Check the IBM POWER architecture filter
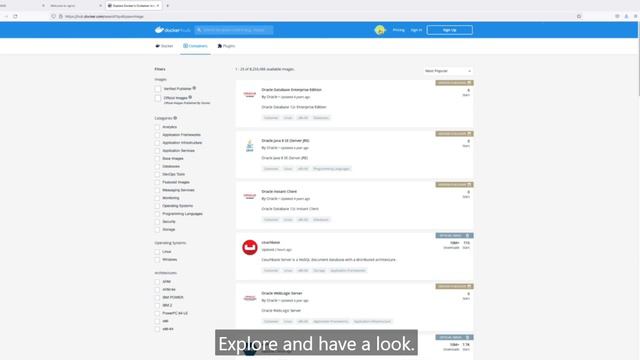Screen dimensions: 640x360 pyautogui.click(x=158, y=298)
